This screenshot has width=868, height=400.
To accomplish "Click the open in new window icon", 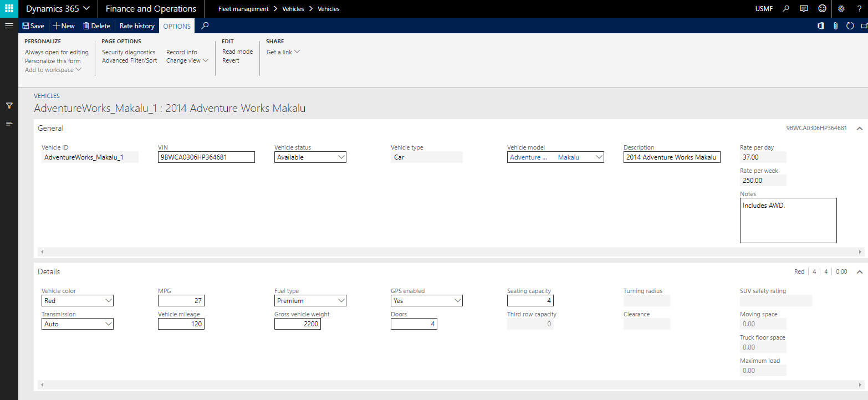I will click(864, 26).
